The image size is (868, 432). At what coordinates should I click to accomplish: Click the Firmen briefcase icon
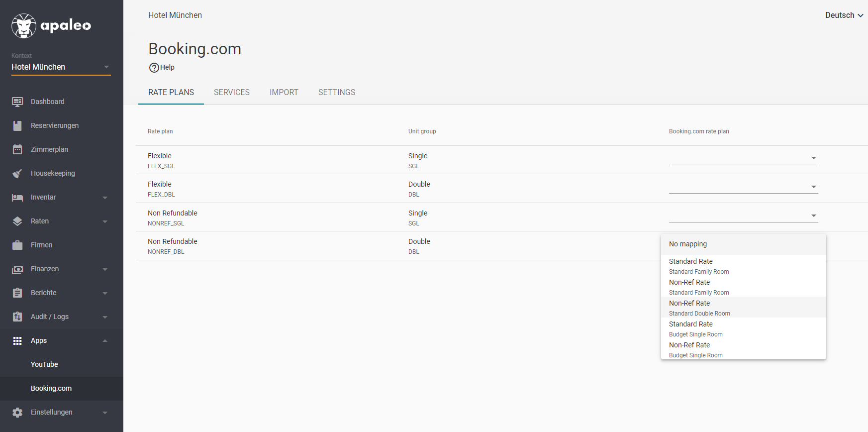click(x=17, y=245)
